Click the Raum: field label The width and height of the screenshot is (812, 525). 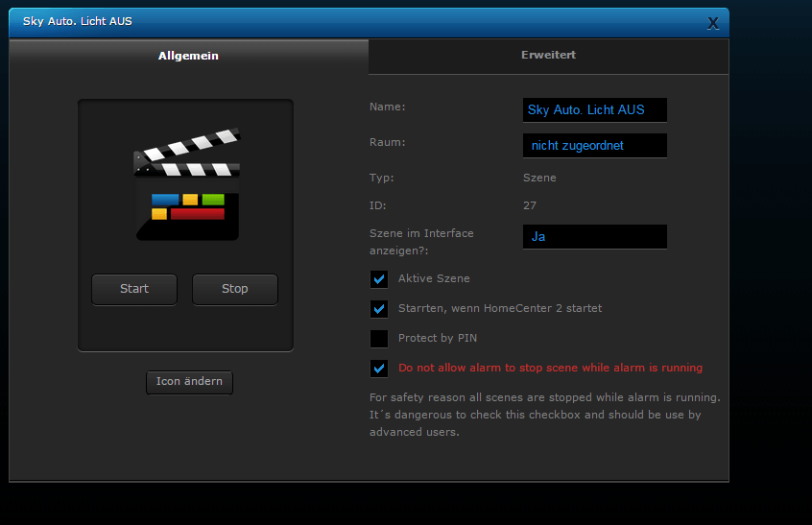[x=388, y=142]
